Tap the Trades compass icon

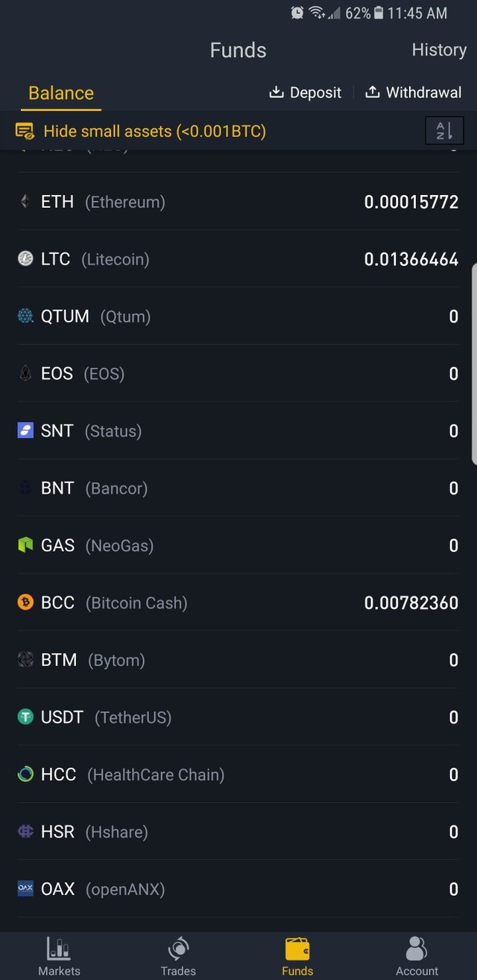178,946
